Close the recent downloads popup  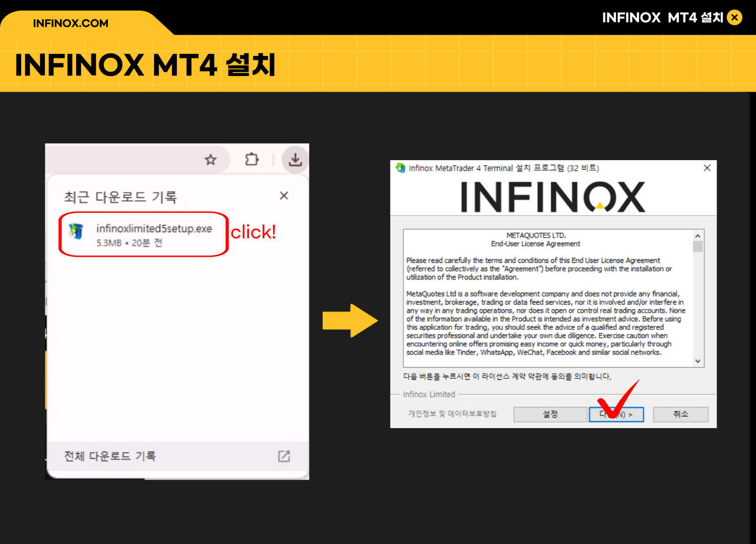284,195
